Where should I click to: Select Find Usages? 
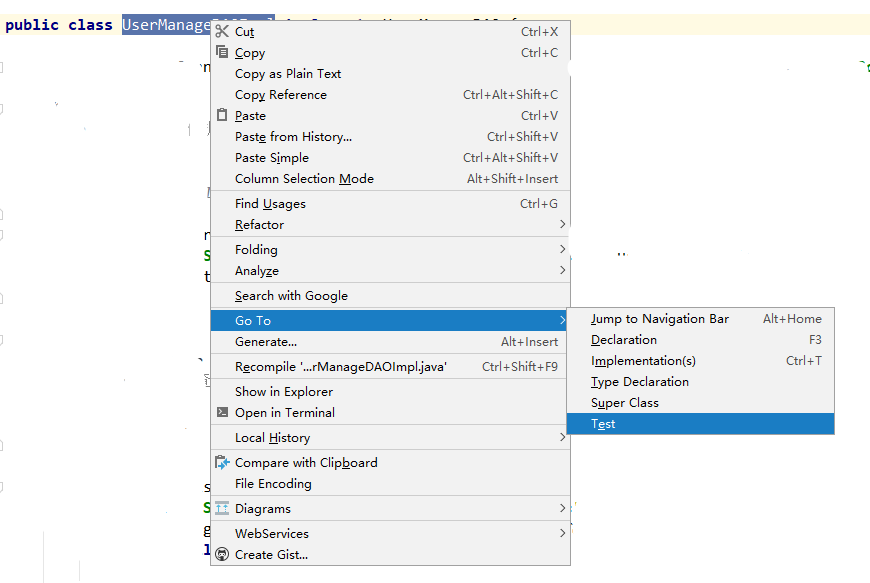390,204
